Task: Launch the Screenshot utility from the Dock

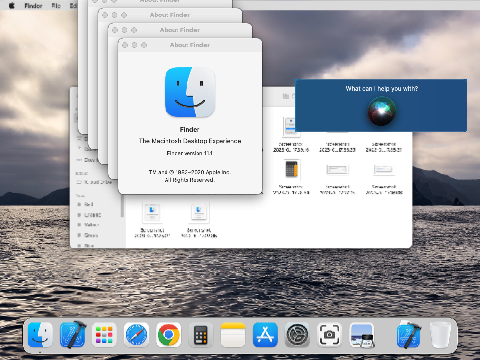Action: 329,334
